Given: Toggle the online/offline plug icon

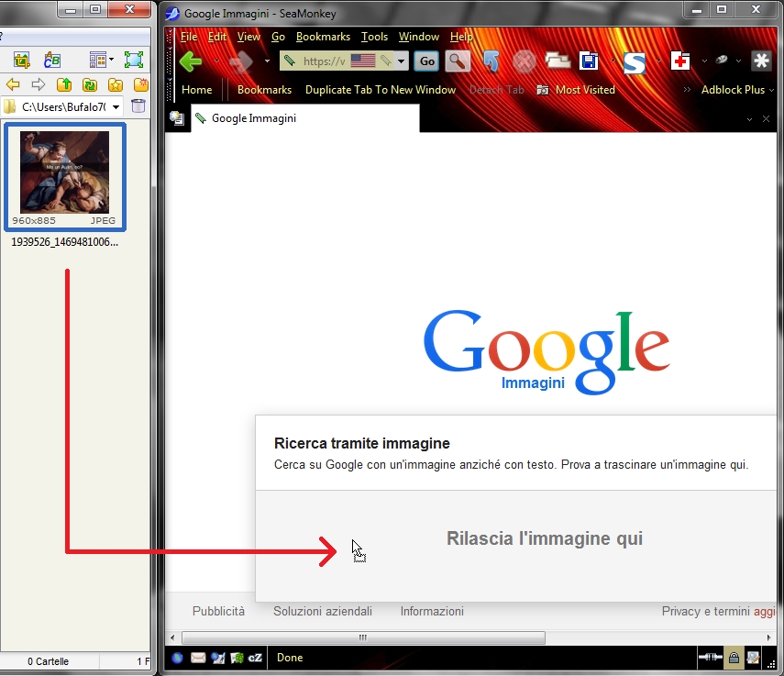Looking at the screenshot, I should point(711,658).
